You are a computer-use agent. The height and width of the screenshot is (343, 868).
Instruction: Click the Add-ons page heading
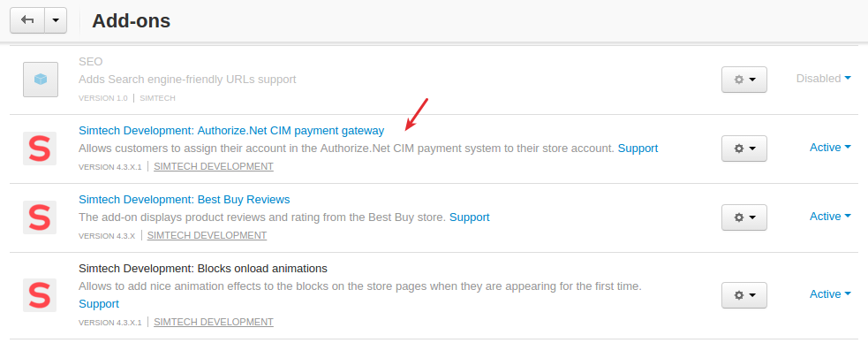(132, 20)
